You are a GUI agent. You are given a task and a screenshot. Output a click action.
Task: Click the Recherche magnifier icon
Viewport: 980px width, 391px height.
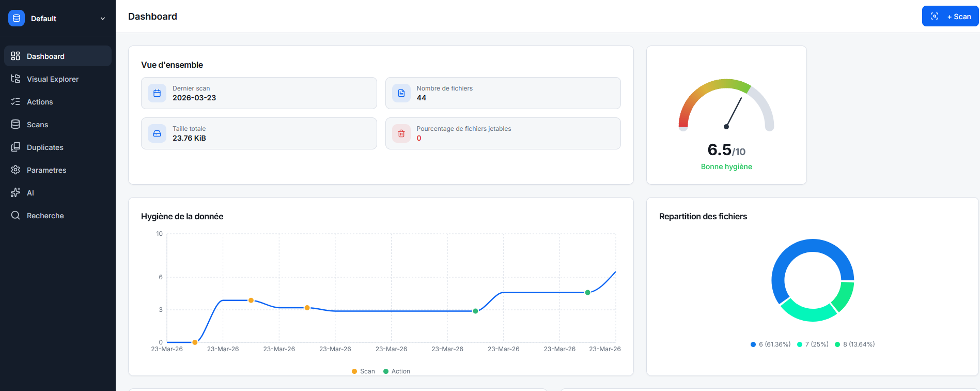15,215
